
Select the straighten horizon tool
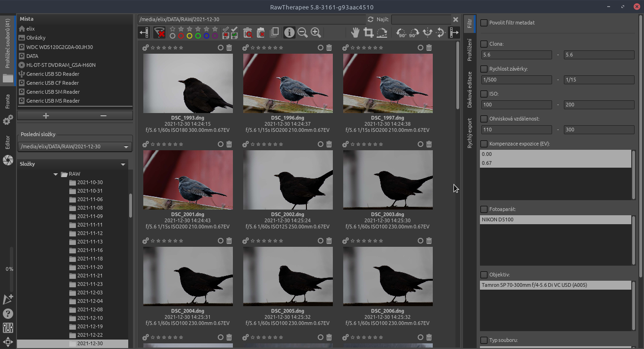click(x=382, y=32)
